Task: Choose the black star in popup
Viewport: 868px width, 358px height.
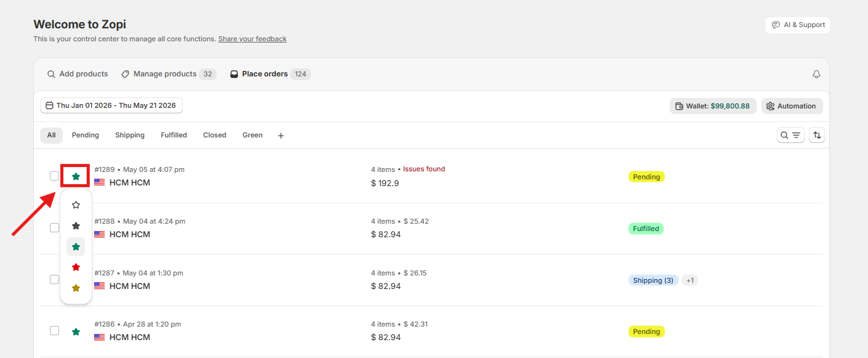Action: tap(76, 226)
